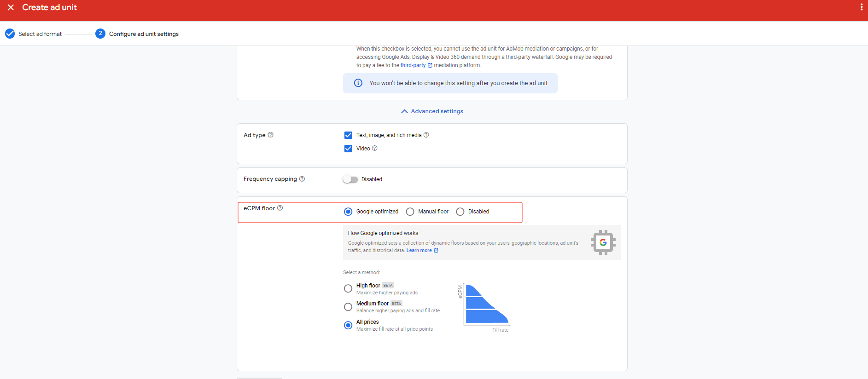Viewport: 868px width, 379px height.
Task: Collapse the Advanced settings section
Action: coord(432,111)
